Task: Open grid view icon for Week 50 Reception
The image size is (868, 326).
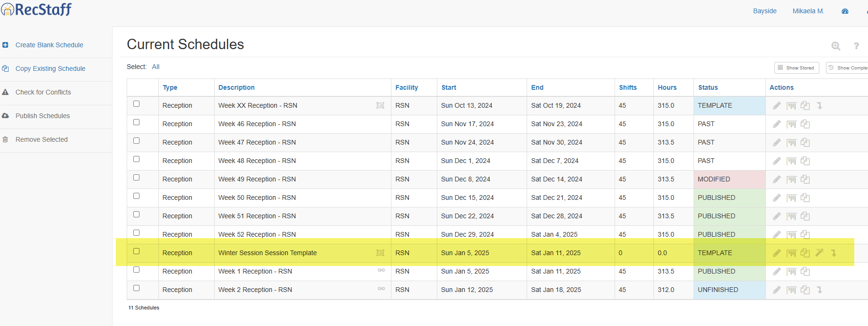Action: click(791, 198)
